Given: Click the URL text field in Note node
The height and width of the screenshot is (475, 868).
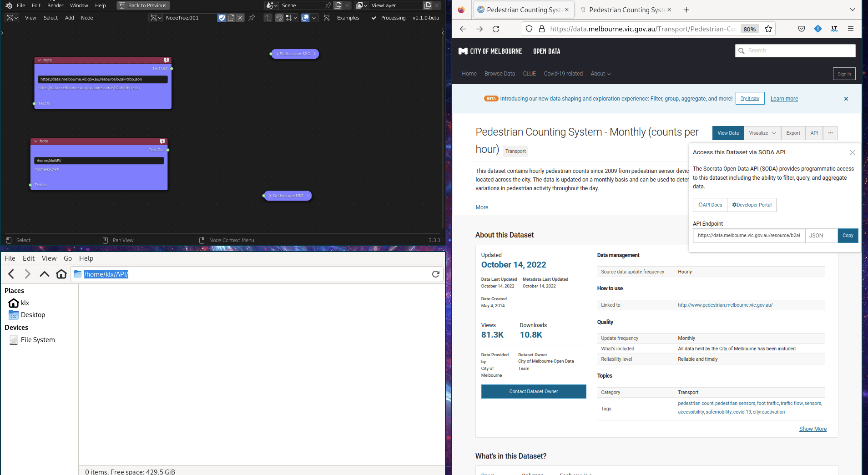Looking at the screenshot, I should (103, 79).
